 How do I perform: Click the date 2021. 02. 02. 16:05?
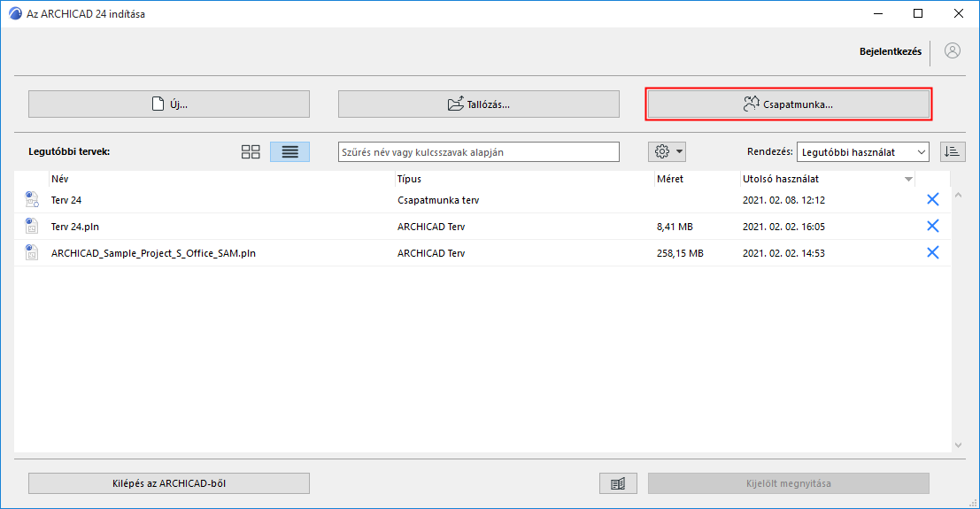(x=783, y=227)
